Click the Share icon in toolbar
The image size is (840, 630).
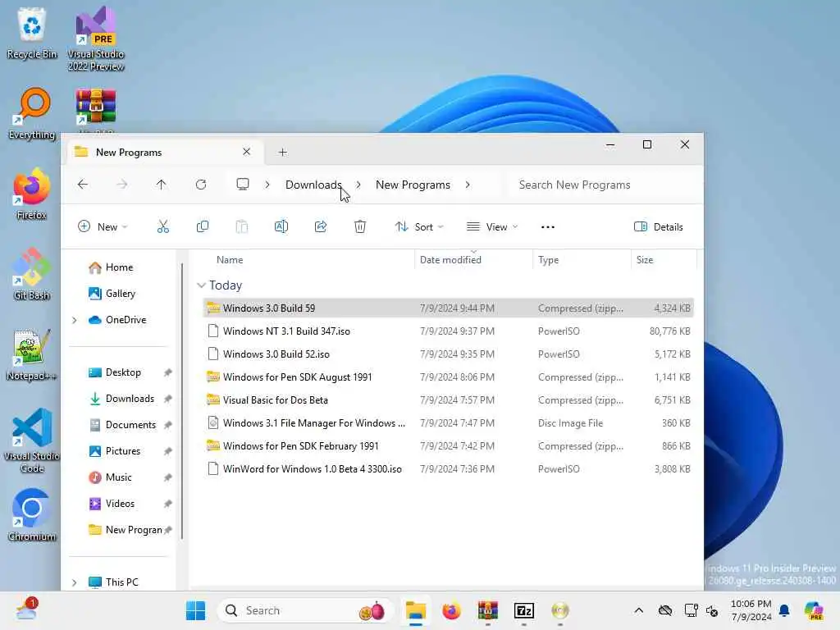(x=321, y=226)
